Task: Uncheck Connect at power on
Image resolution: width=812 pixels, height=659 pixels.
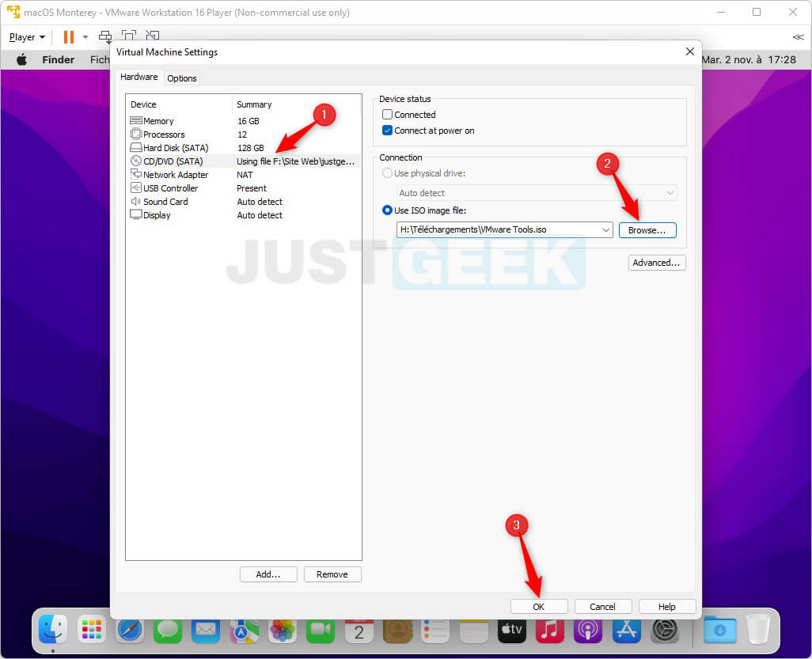Action: [x=387, y=131]
